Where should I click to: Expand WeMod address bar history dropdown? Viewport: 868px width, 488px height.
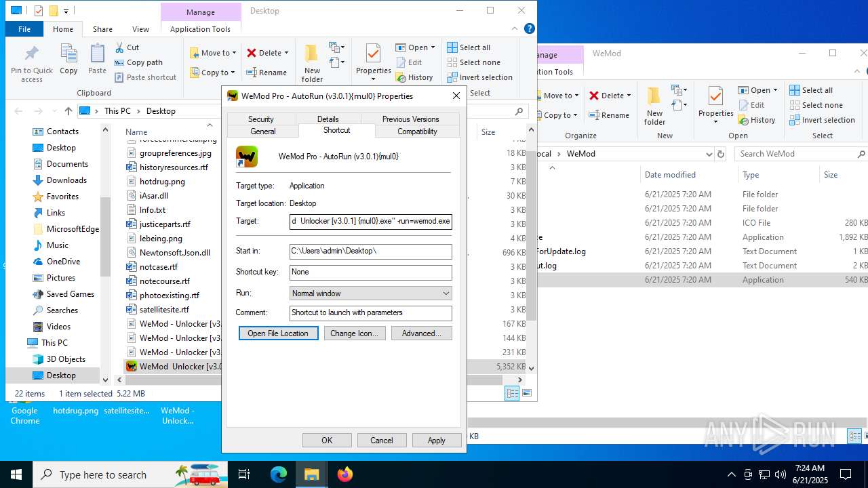coord(709,154)
